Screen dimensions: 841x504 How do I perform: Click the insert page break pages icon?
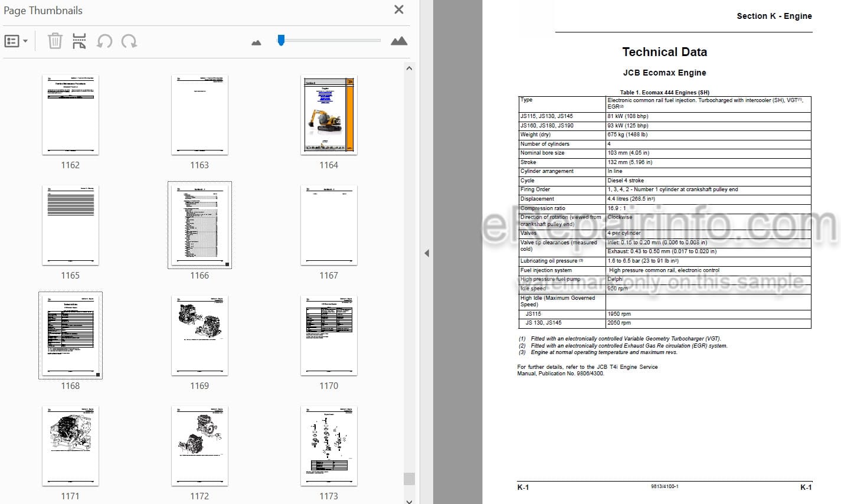[79, 41]
